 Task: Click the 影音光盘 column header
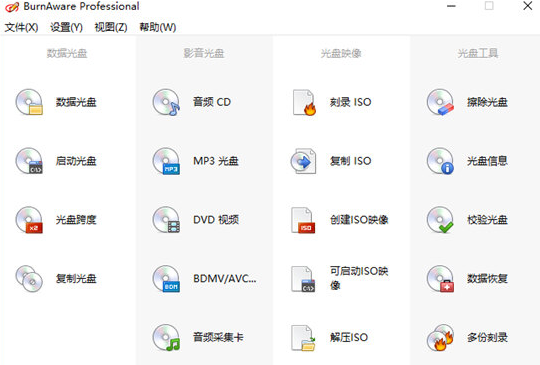[204, 53]
